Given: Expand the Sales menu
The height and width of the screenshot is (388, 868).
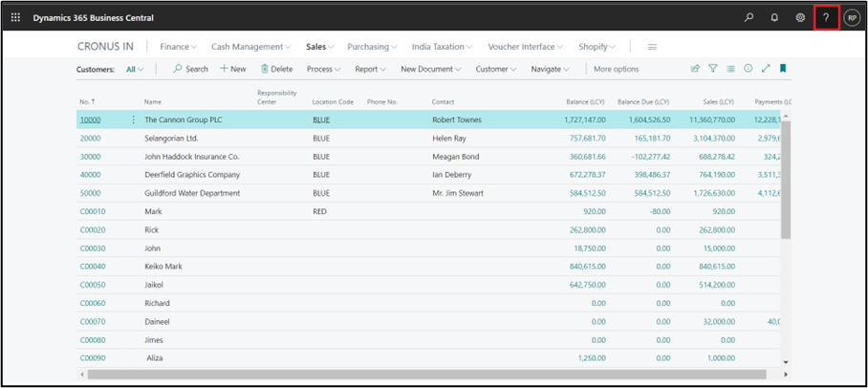Looking at the screenshot, I should pos(320,47).
